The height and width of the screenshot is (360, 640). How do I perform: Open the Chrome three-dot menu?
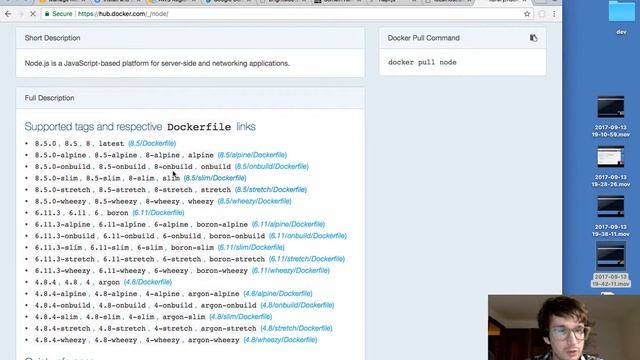(554, 14)
